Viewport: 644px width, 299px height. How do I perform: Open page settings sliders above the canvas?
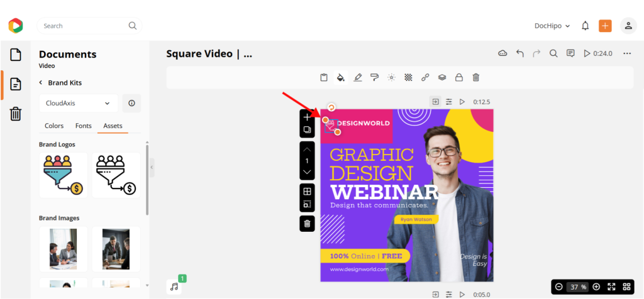coord(449,102)
